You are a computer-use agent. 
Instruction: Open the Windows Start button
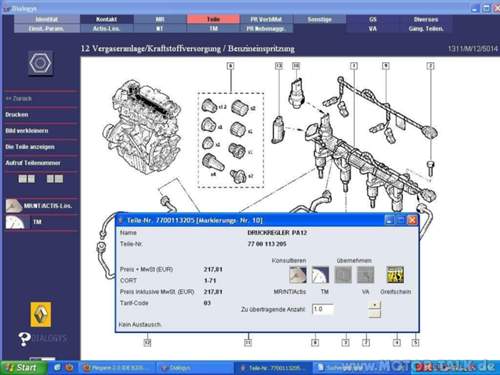23,367
